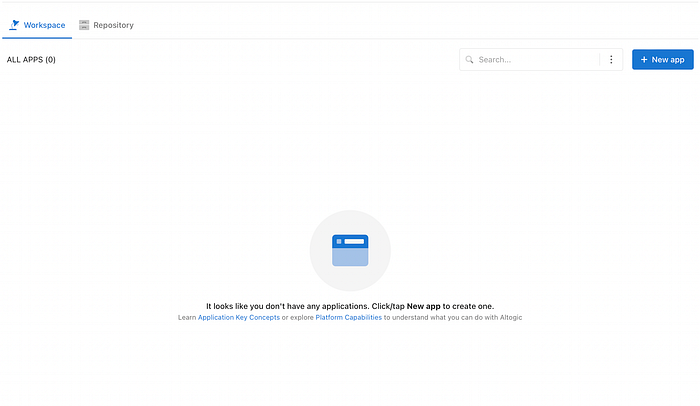This screenshot has width=700, height=406.
Task: Switch to the Workspace tab
Action: [x=37, y=25]
